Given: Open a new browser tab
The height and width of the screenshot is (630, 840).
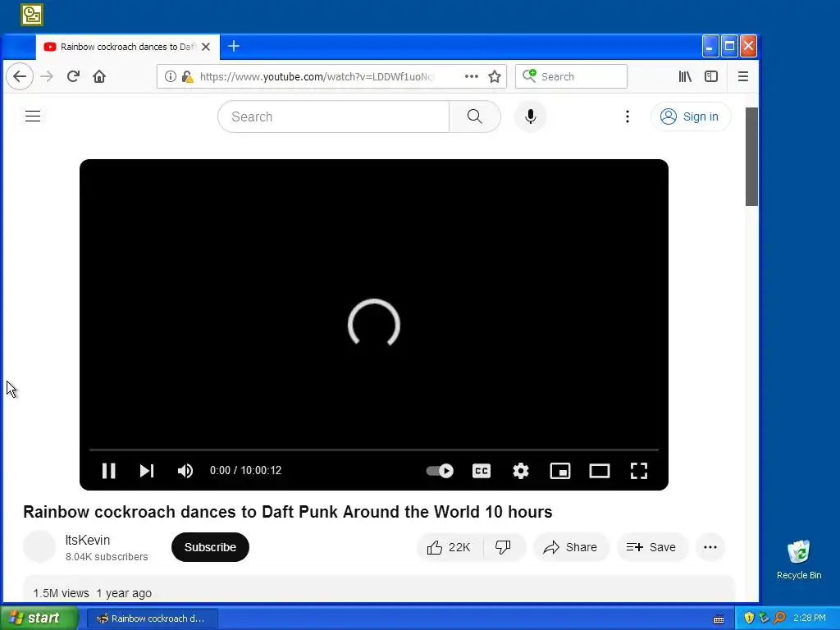Looking at the screenshot, I should coord(234,47).
